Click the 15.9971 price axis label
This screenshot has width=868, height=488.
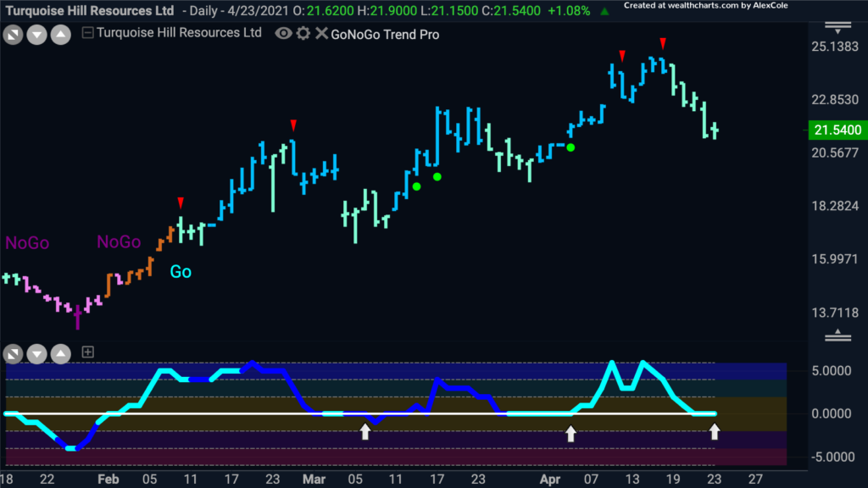click(x=835, y=259)
